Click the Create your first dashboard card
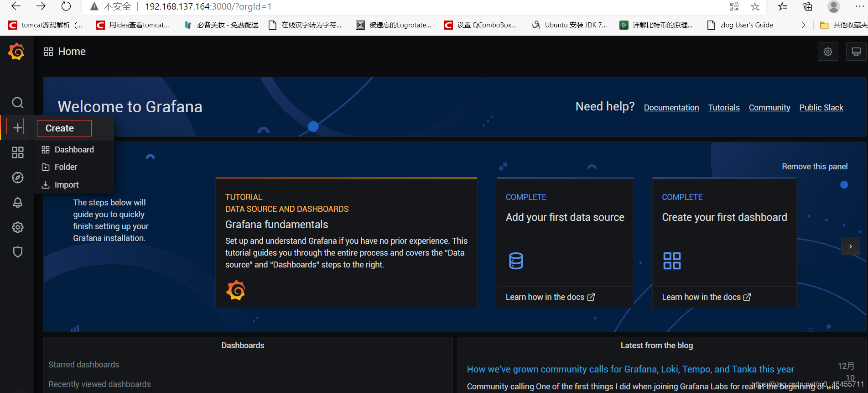This screenshot has width=868, height=393. click(724, 243)
